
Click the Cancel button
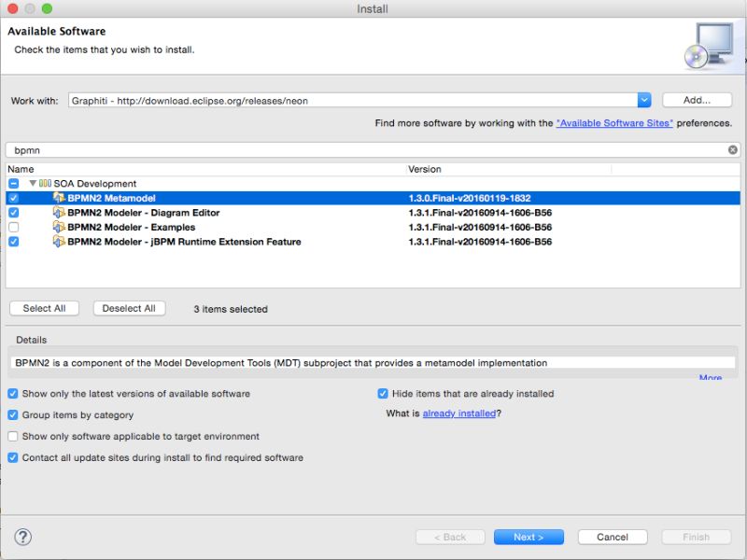point(613,538)
